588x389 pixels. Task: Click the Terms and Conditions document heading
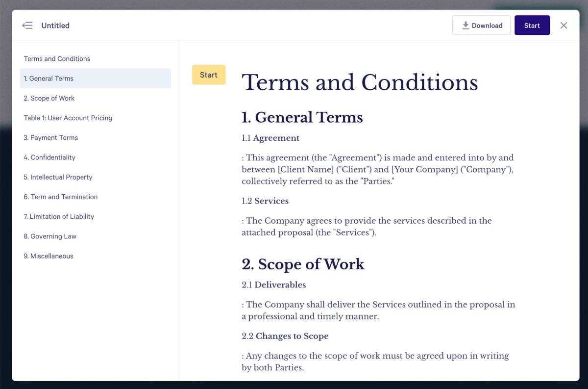[x=360, y=82]
